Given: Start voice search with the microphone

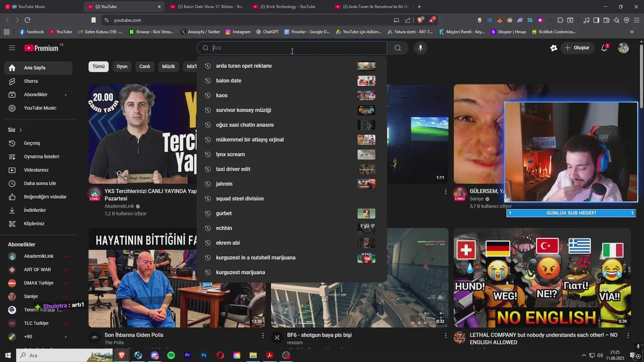Looking at the screenshot, I should [x=421, y=48].
